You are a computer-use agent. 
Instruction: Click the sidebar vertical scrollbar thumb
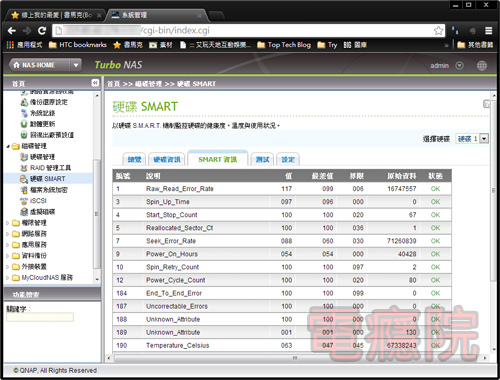click(97, 213)
